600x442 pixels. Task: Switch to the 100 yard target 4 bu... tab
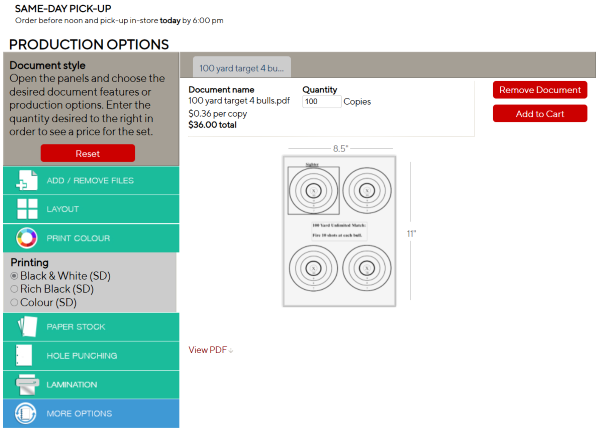pos(241,67)
